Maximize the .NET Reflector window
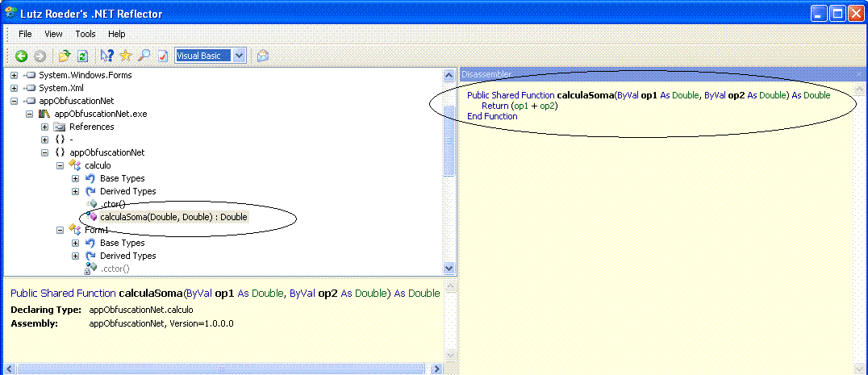This screenshot has height=375, width=868. (x=838, y=14)
